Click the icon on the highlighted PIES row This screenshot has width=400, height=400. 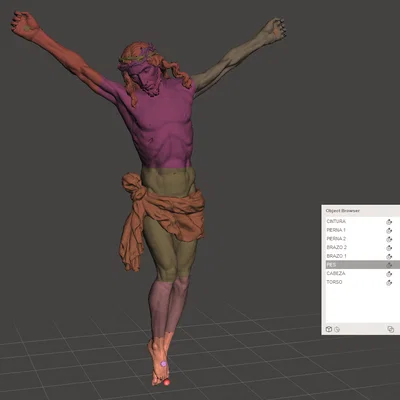389,265
